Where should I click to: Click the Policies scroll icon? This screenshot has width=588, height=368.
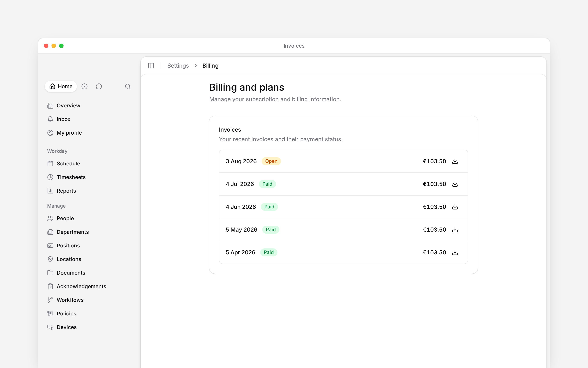point(50,314)
